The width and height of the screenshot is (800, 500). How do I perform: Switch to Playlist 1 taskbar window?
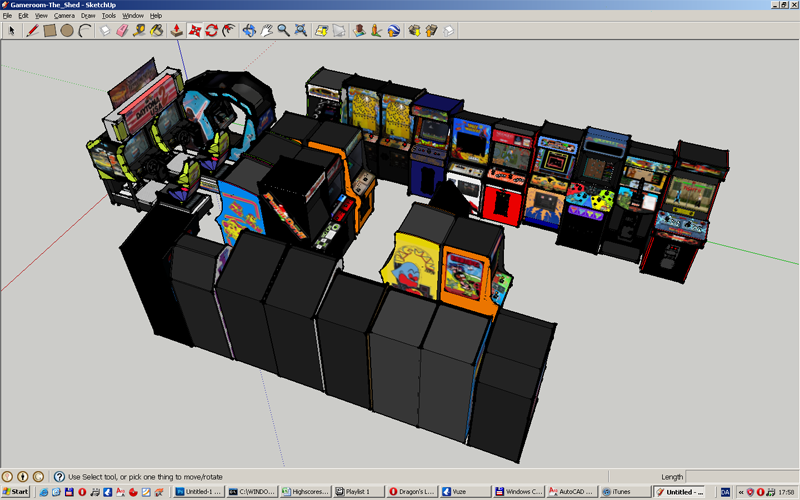(359, 492)
